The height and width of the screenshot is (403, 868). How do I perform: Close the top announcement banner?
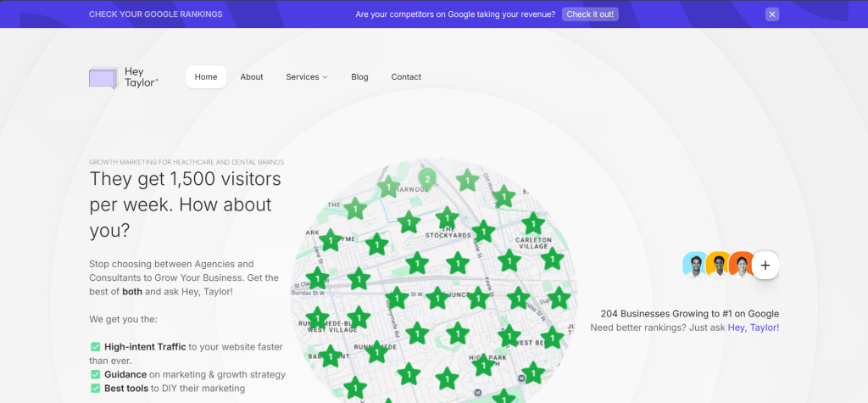772,14
